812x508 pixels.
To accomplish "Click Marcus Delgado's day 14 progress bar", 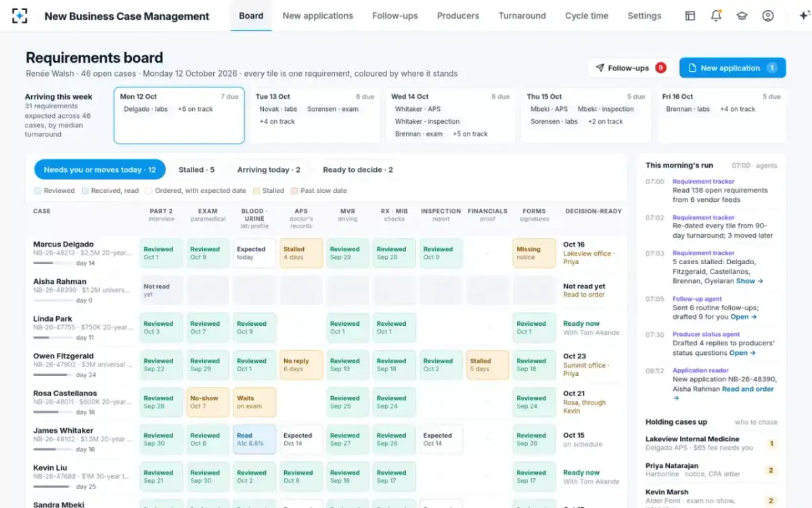I will click(53, 263).
